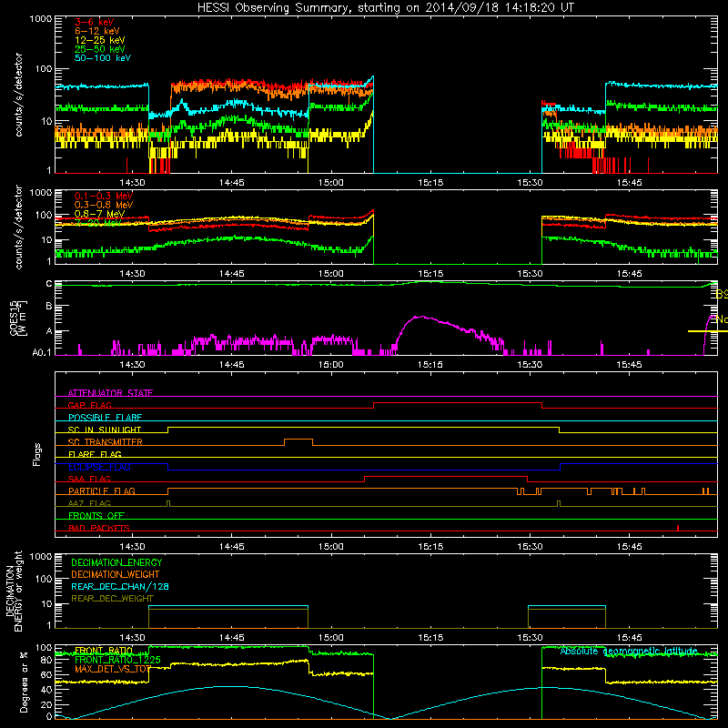Select the 6-12 keV legend label
This screenshot has height=728, width=728.
97,31
